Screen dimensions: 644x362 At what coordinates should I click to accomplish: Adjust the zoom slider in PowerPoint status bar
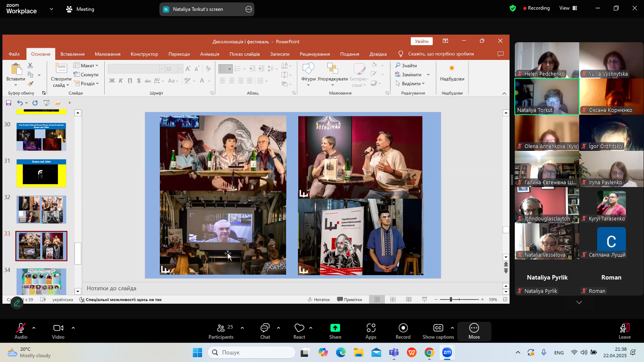(451, 300)
